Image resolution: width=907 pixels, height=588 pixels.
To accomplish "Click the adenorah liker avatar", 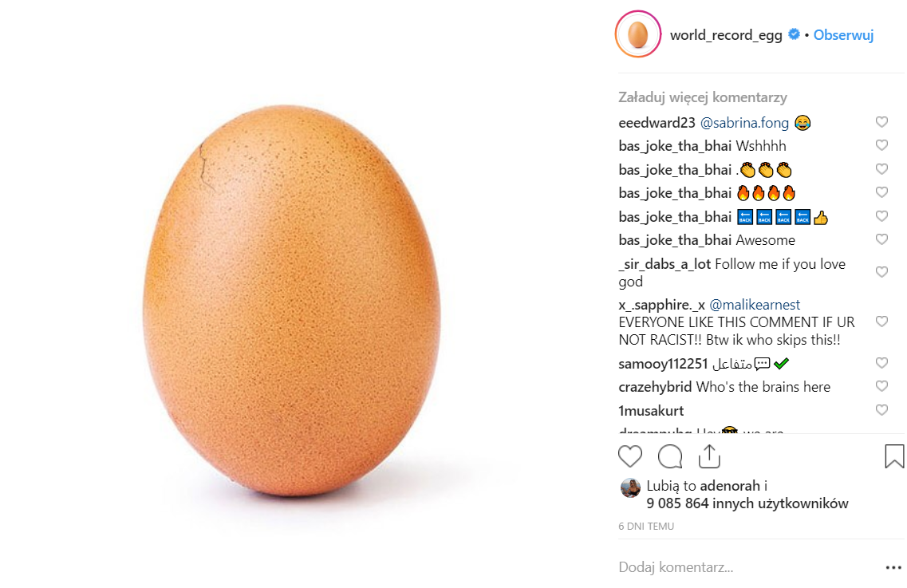I will [630, 488].
